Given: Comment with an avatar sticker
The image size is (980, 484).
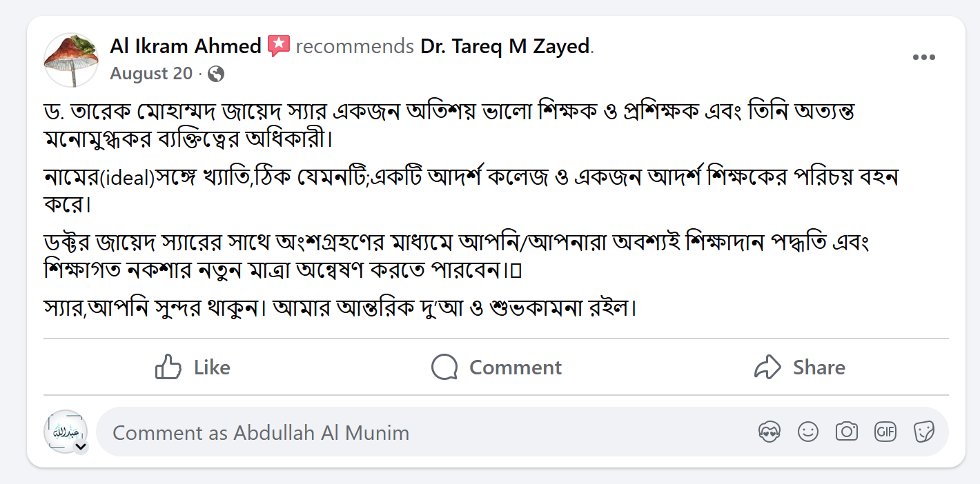Looking at the screenshot, I should [x=770, y=432].
